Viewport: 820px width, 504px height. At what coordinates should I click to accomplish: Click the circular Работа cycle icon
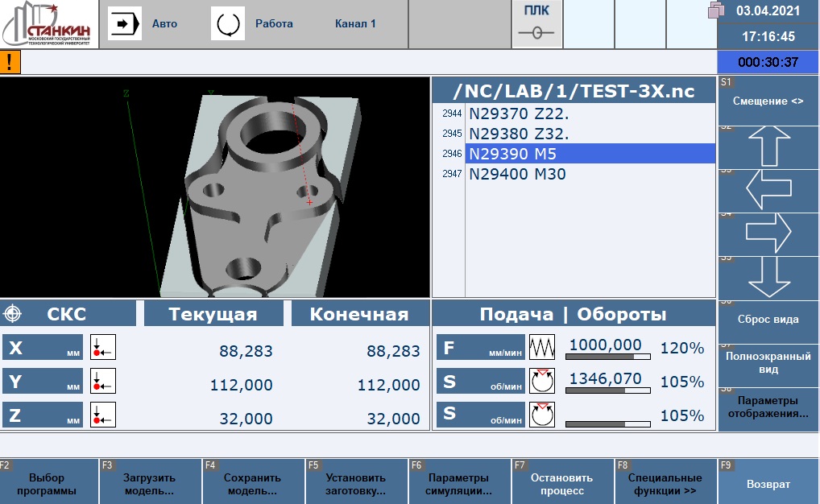pyautogui.click(x=227, y=24)
